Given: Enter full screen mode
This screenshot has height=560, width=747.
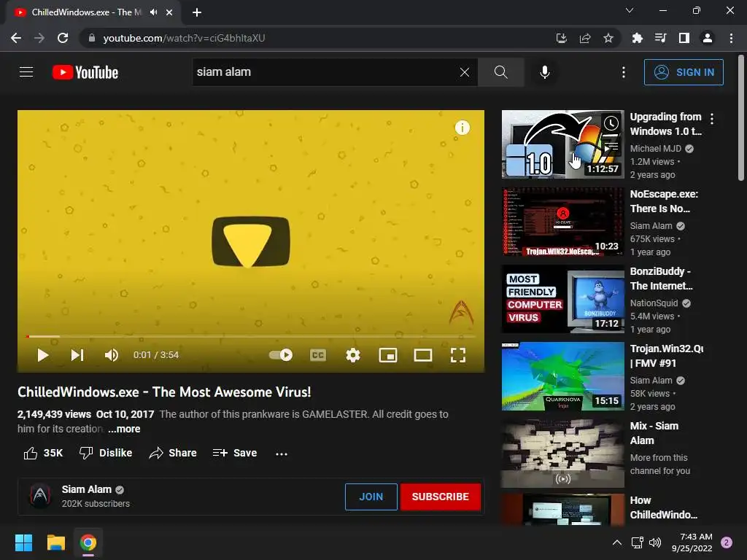Looking at the screenshot, I should pos(458,355).
